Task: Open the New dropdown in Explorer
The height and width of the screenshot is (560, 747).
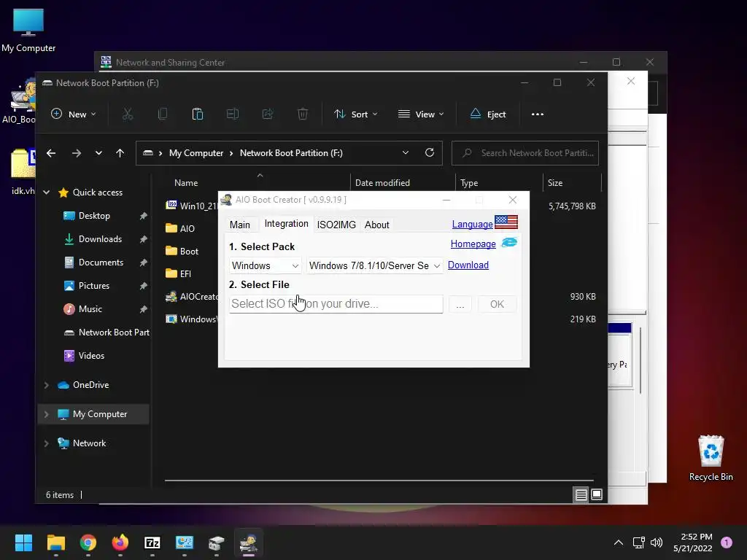Action: (74, 114)
